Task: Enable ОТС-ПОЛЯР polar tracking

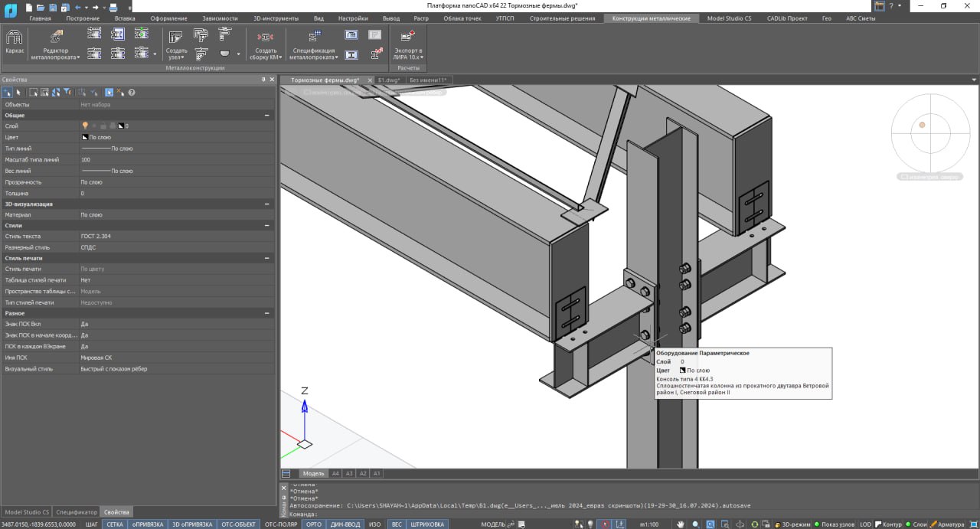Action: point(281,524)
